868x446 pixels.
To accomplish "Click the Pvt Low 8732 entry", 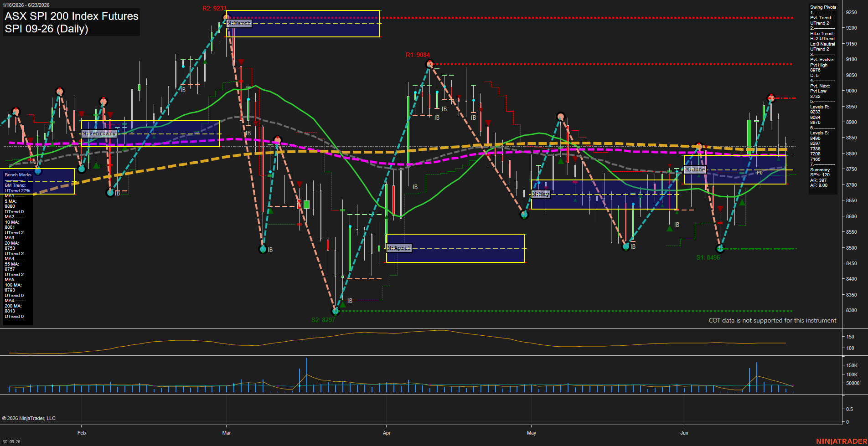I will [x=818, y=94].
